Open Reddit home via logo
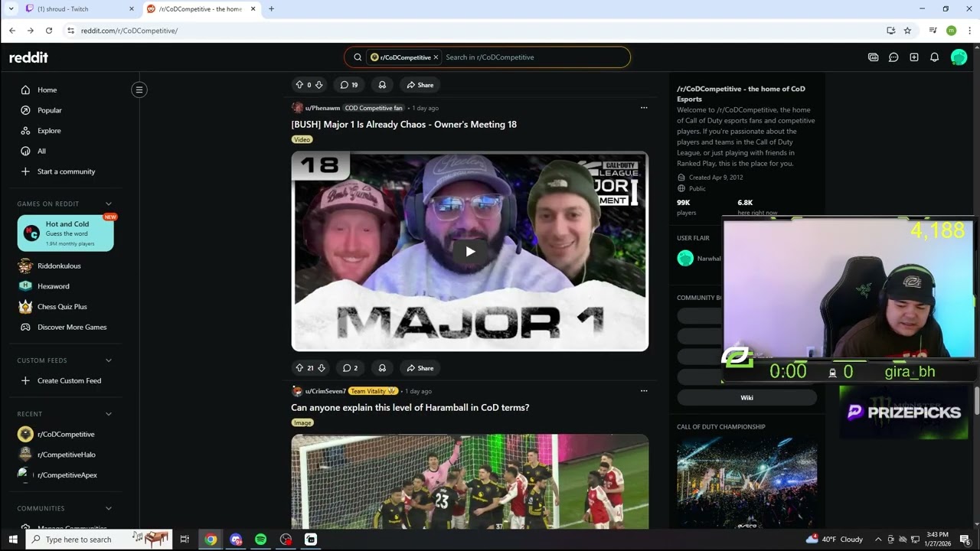This screenshot has width=980, height=551. click(x=28, y=57)
